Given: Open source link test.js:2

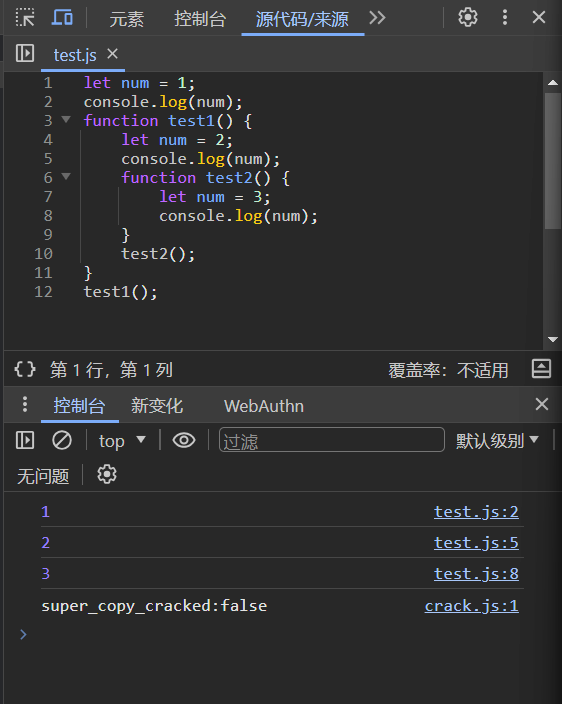Looking at the screenshot, I should pyautogui.click(x=476, y=512).
